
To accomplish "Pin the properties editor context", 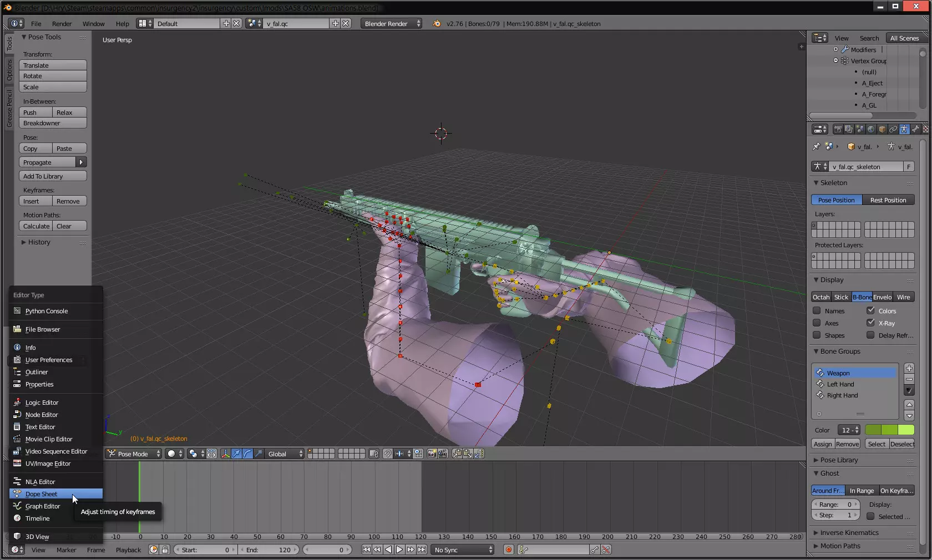I will pos(816,147).
